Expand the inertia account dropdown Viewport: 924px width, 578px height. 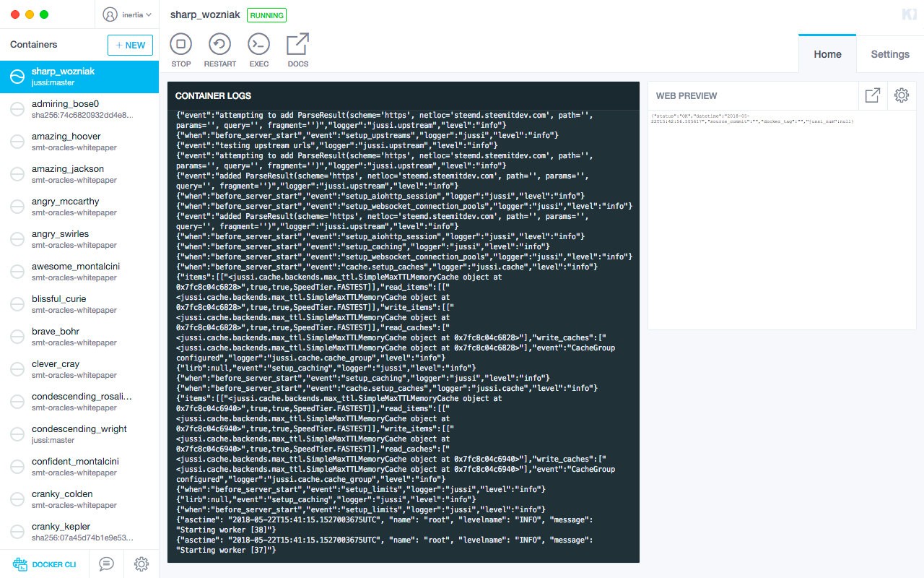click(x=128, y=14)
